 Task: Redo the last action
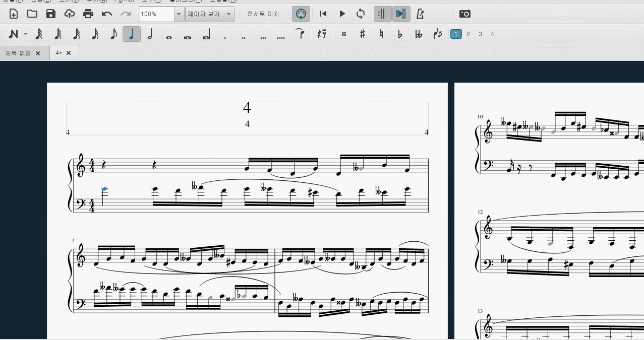coord(126,14)
